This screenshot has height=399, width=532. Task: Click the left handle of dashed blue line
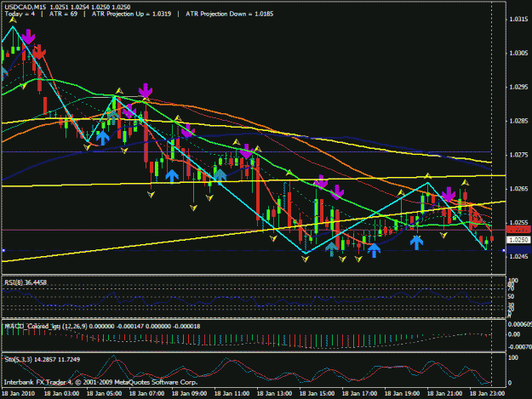point(3,250)
